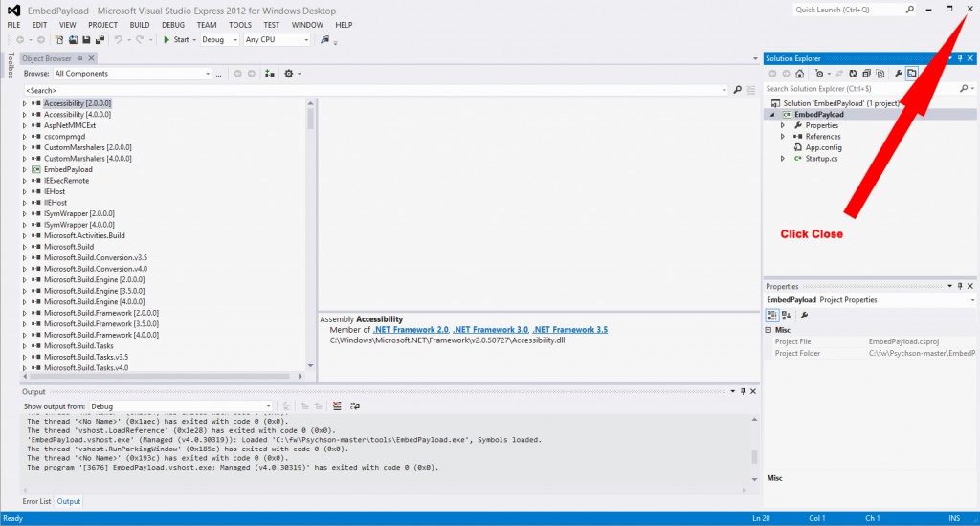The image size is (980, 526).
Task: Click Add to References icon in Object Browser
Action: (269, 74)
